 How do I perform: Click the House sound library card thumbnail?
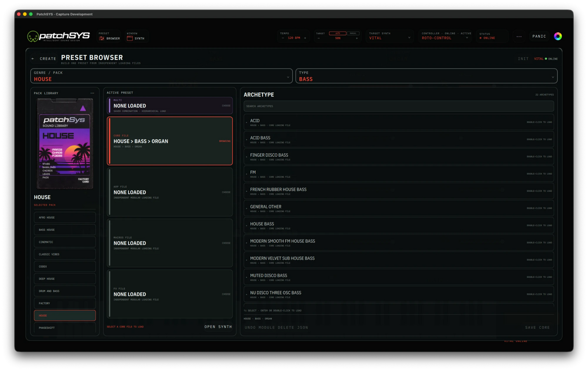point(65,144)
